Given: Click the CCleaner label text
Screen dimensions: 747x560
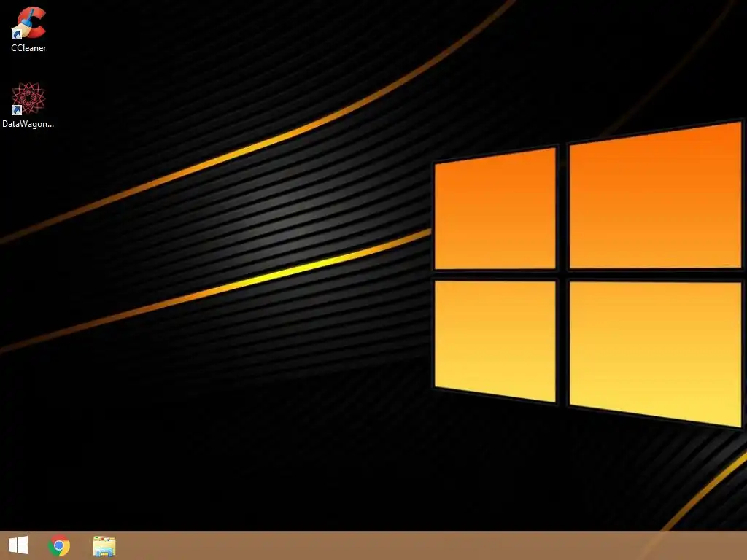Looking at the screenshot, I should coord(28,48).
